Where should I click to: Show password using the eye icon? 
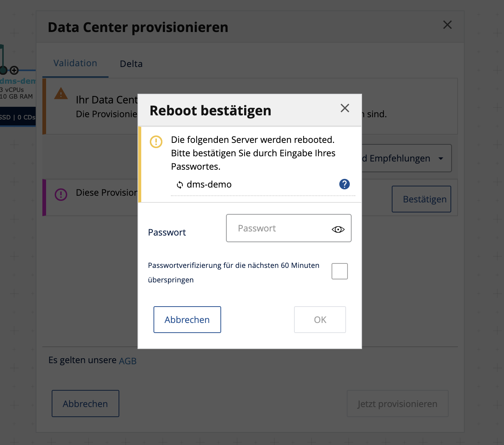point(338,229)
